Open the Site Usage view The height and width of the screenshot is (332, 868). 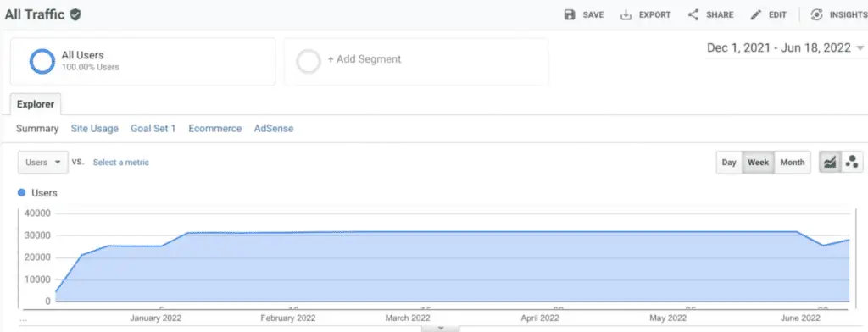pos(95,129)
